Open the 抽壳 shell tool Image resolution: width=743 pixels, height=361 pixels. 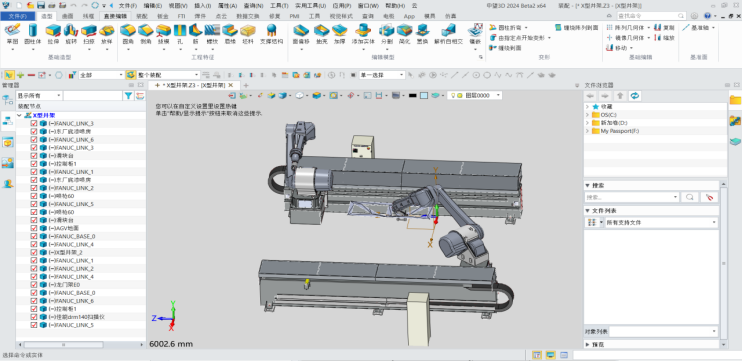point(321,34)
